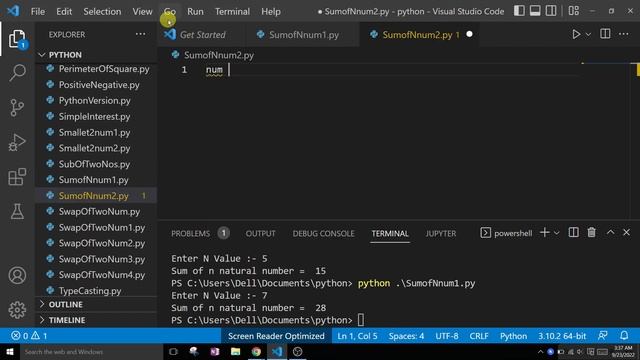The height and width of the screenshot is (360, 640).
Task: Open the Explorer view in activity bar
Action: [x=17, y=39]
